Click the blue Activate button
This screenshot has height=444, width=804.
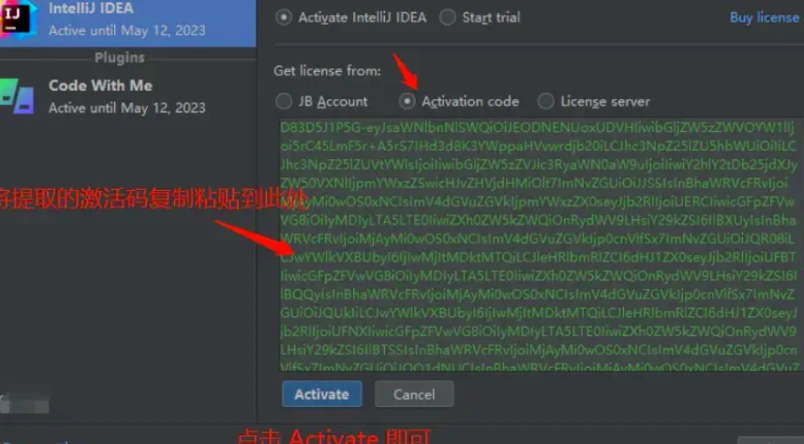point(322,394)
